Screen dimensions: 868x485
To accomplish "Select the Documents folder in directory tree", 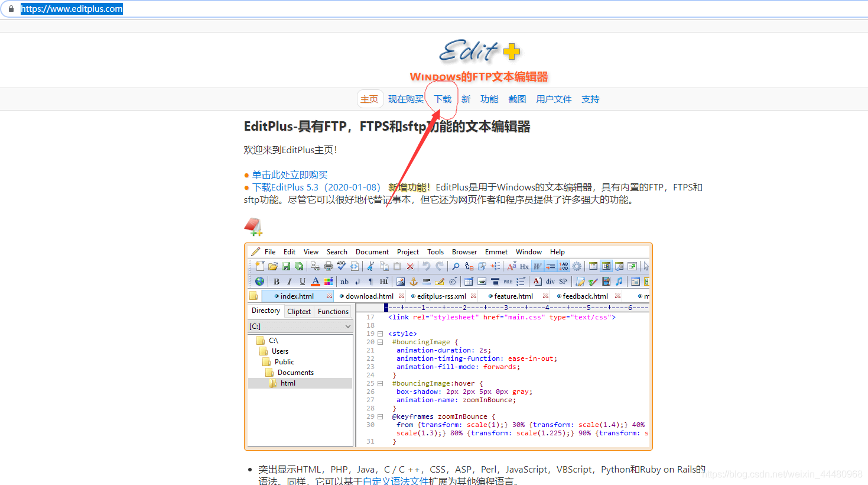I will coord(295,373).
